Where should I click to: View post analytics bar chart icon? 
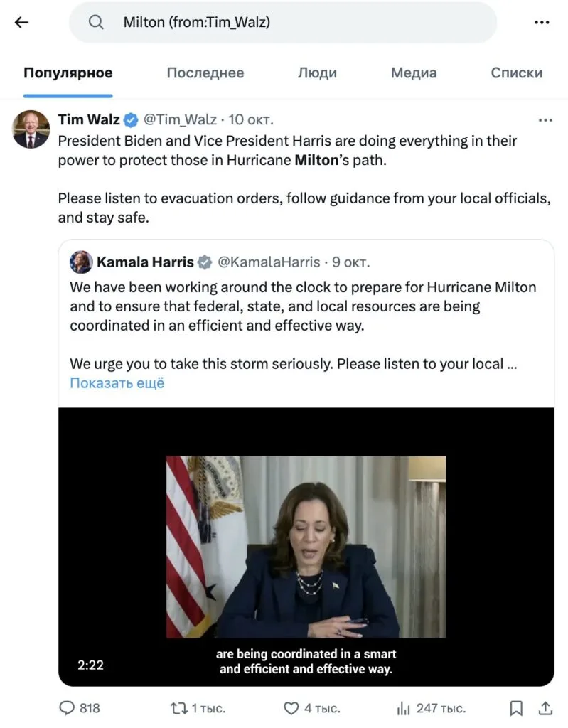tap(403, 709)
